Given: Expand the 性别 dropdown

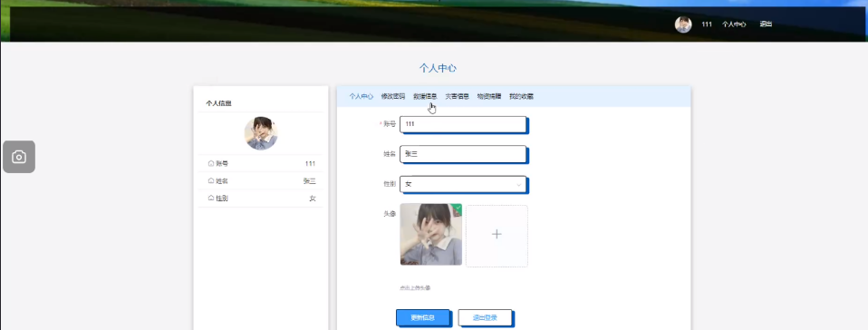Looking at the screenshot, I should tap(463, 184).
